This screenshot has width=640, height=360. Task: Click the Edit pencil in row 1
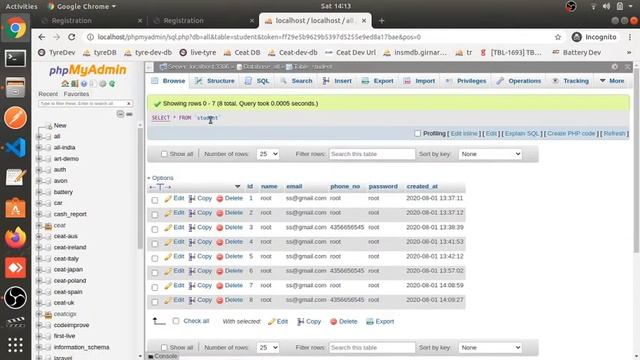pyautogui.click(x=168, y=198)
